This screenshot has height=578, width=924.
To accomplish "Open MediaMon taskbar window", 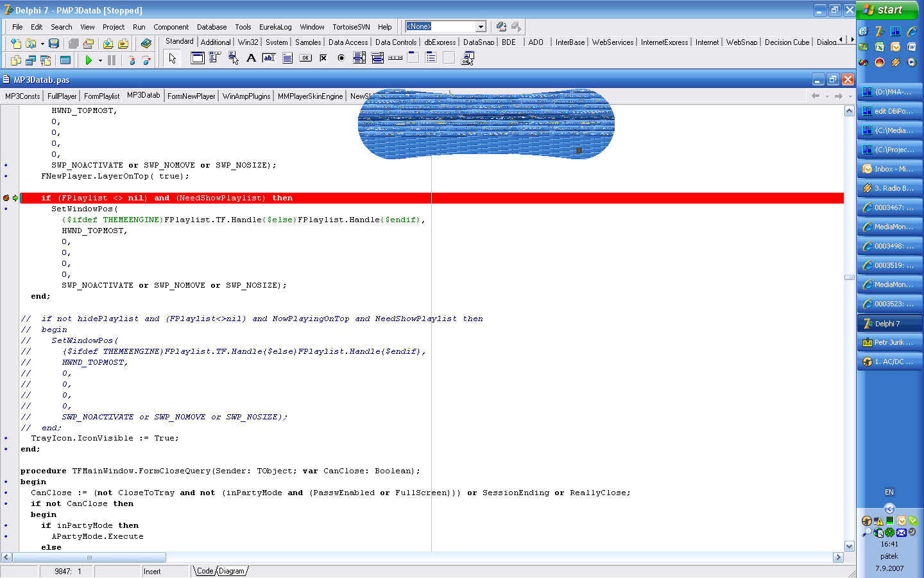I will (x=889, y=227).
